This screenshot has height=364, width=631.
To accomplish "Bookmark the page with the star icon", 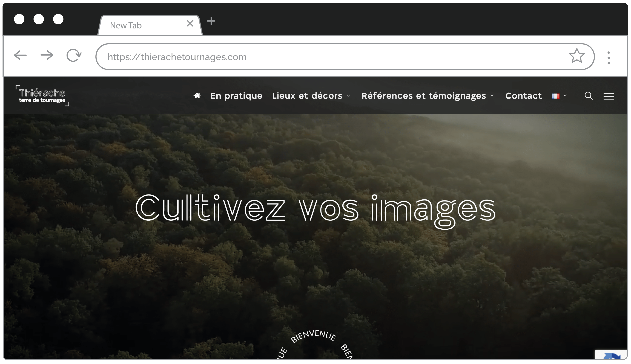I will click(x=576, y=56).
